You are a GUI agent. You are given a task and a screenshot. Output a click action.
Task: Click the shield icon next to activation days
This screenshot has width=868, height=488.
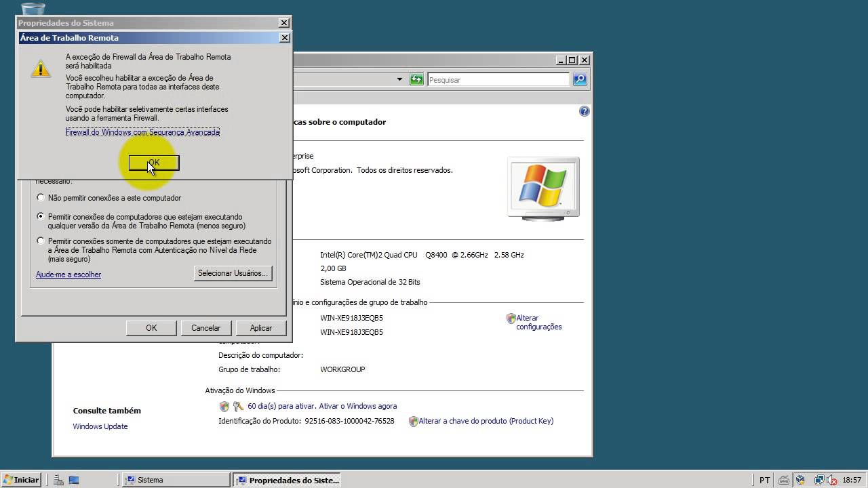click(x=224, y=407)
